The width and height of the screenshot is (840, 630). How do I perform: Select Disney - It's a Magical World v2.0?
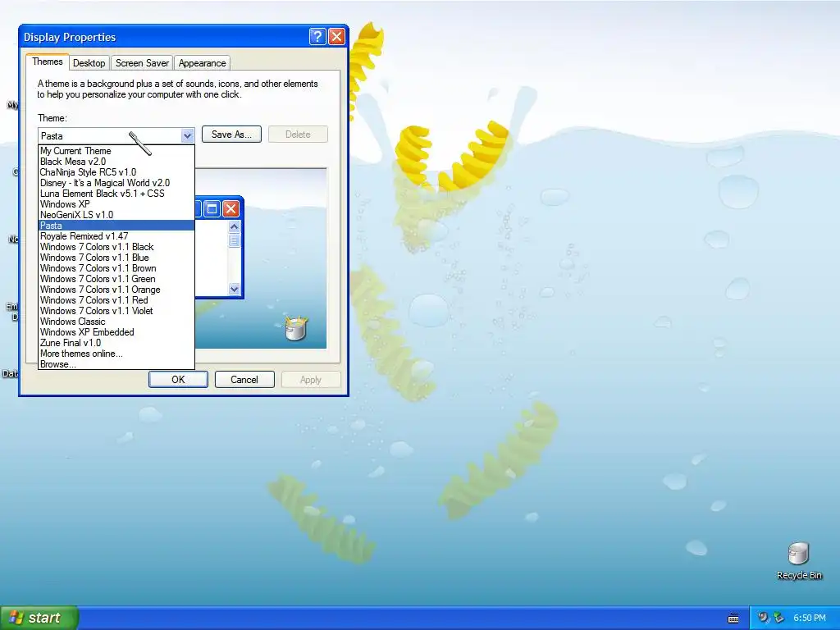pyautogui.click(x=116, y=183)
